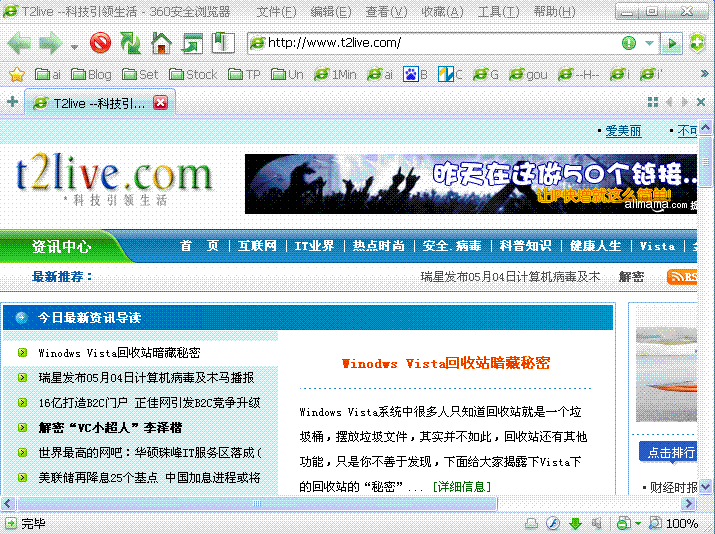Show tab thumbnails grid icon
The width and height of the screenshot is (715, 534).
[653, 102]
